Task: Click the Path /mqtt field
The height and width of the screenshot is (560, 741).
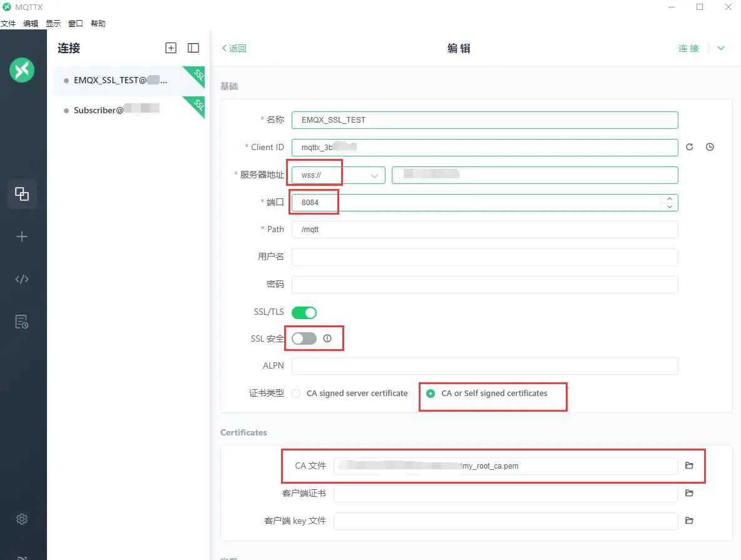Action: [485, 230]
